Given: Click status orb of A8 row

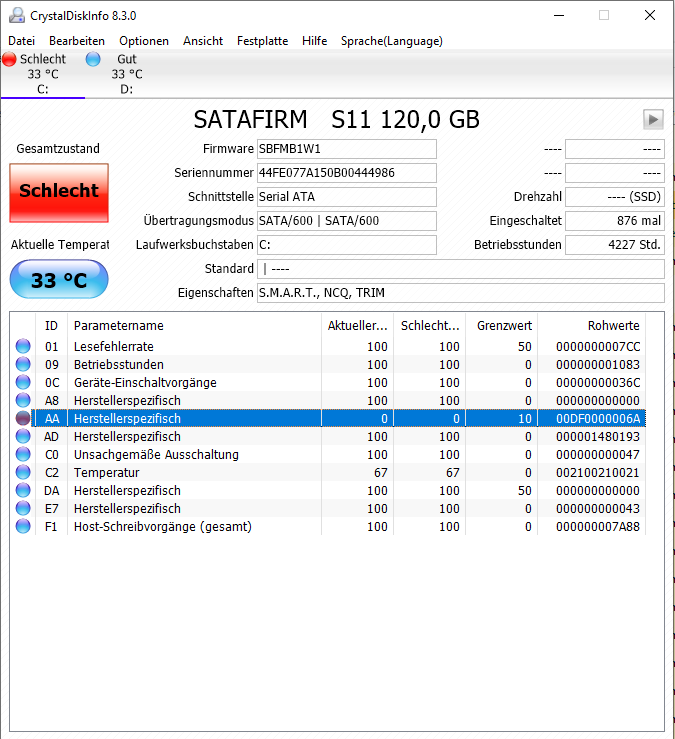Looking at the screenshot, I should coord(23,400).
